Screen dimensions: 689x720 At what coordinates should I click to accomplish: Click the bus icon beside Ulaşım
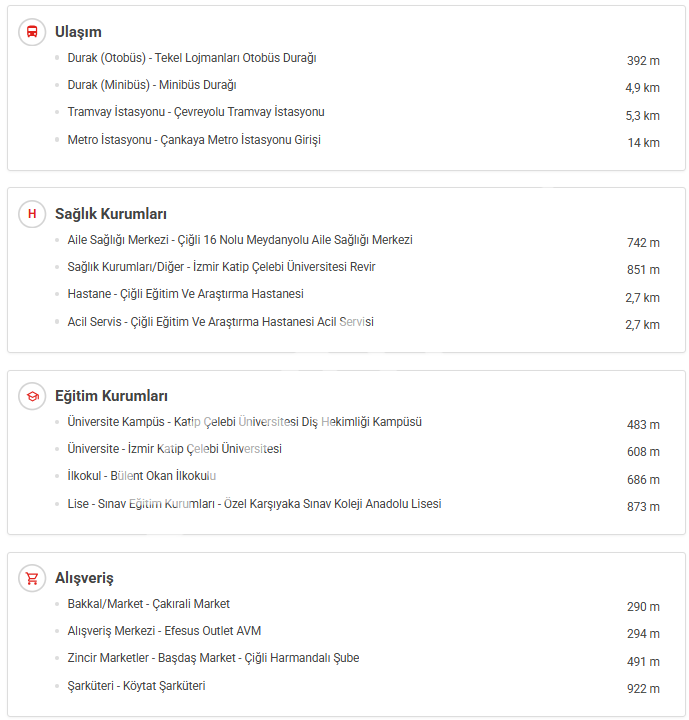[32, 32]
